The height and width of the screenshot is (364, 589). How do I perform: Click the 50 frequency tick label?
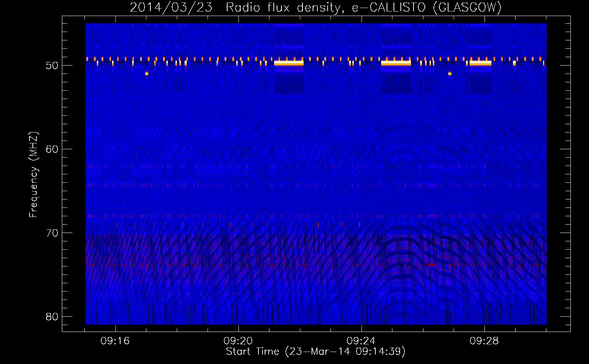point(52,66)
